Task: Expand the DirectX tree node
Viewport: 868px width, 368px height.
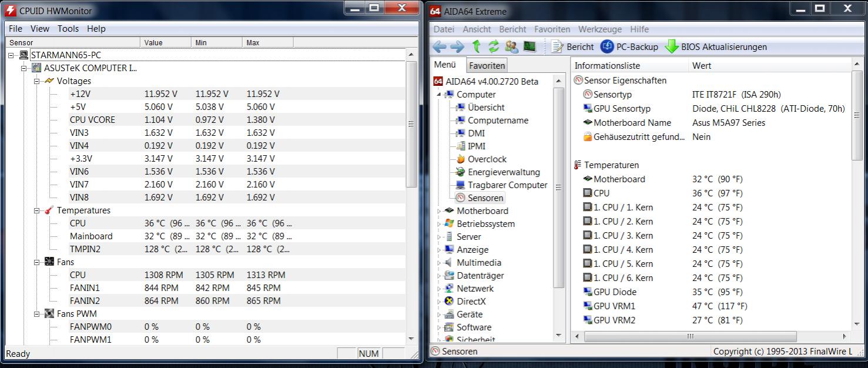Action: [x=438, y=301]
